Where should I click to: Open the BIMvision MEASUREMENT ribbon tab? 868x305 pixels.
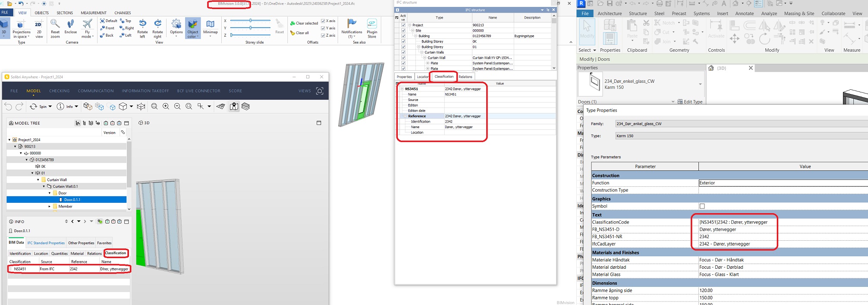[x=94, y=13]
